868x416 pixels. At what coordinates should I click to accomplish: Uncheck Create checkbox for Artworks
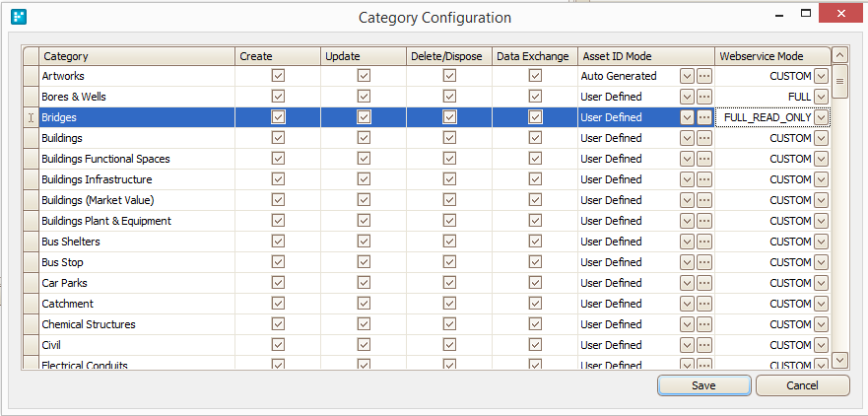278,75
